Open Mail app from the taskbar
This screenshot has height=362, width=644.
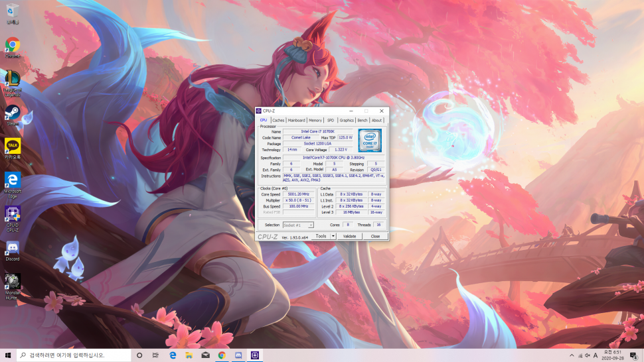[x=205, y=355]
